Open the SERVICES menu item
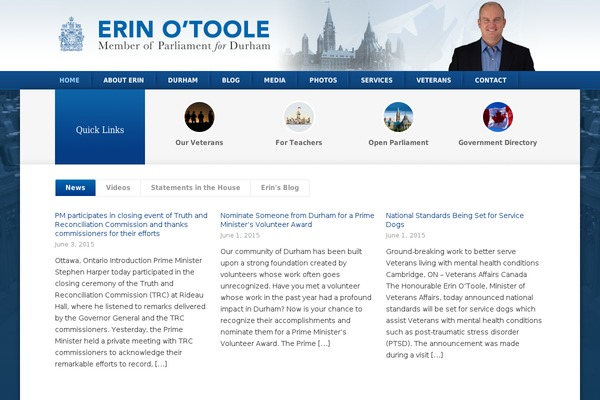The image size is (600, 400). 377,80
